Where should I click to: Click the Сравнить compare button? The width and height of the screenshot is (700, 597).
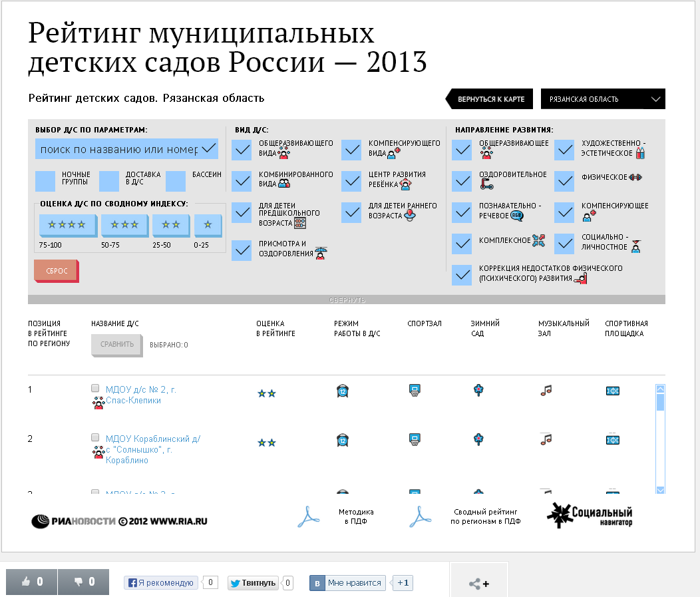[117, 345]
